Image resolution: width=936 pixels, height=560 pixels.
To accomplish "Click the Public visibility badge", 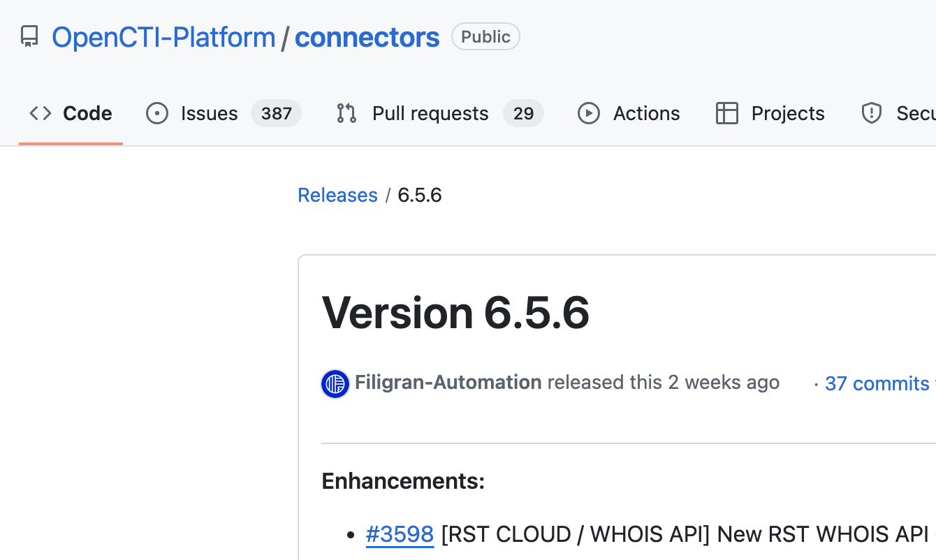I will click(485, 36).
